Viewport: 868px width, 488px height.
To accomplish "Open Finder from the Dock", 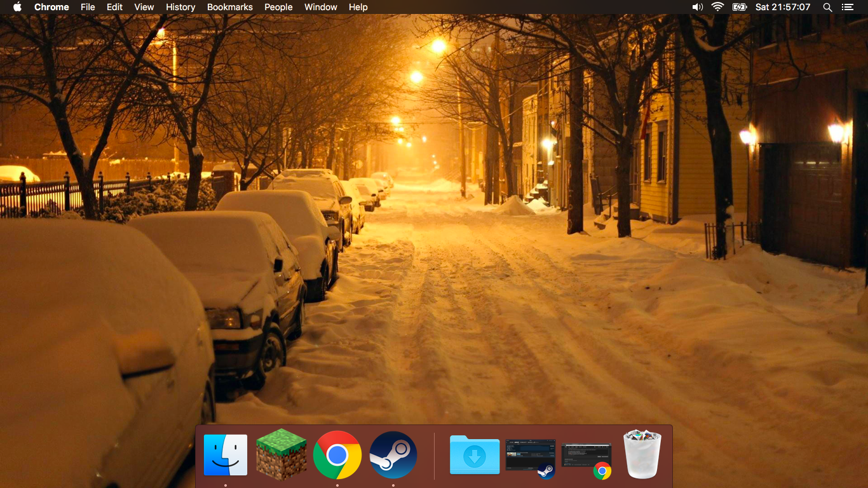I will tap(226, 455).
